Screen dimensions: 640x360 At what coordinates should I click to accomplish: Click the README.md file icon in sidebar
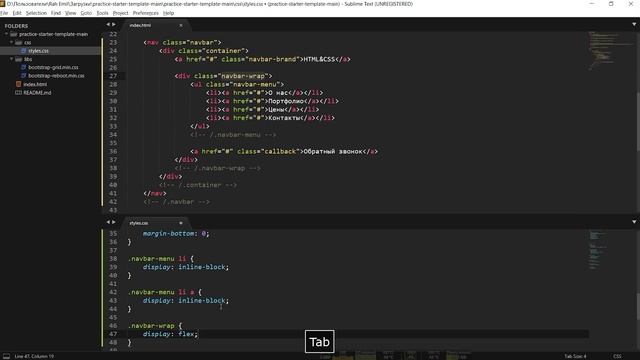[18, 93]
